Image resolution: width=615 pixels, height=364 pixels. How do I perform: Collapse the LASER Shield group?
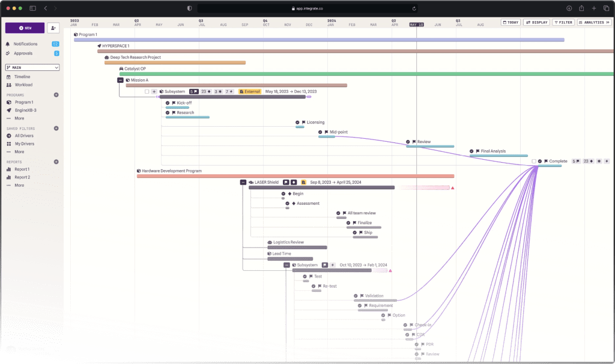tap(243, 182)
